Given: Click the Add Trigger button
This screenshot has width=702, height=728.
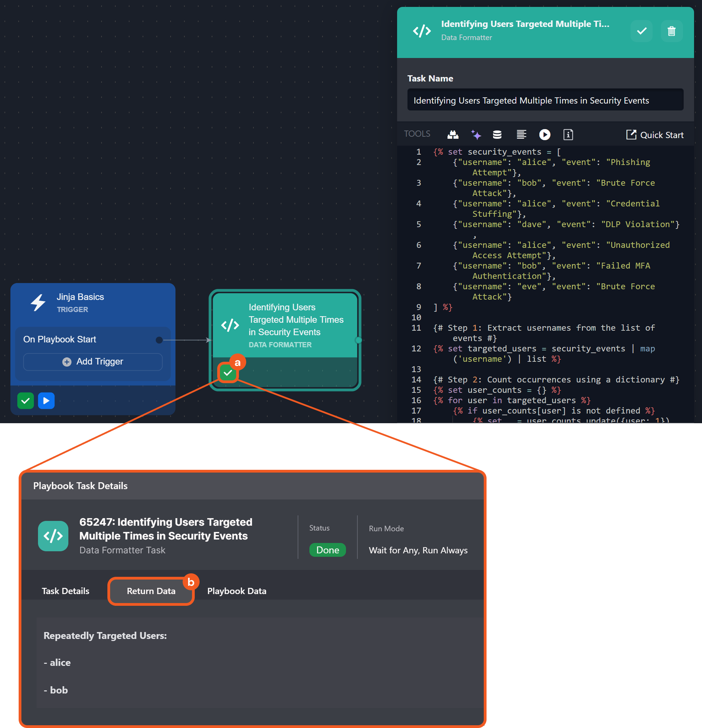Looking at the screenshot, I should (93, 361).
